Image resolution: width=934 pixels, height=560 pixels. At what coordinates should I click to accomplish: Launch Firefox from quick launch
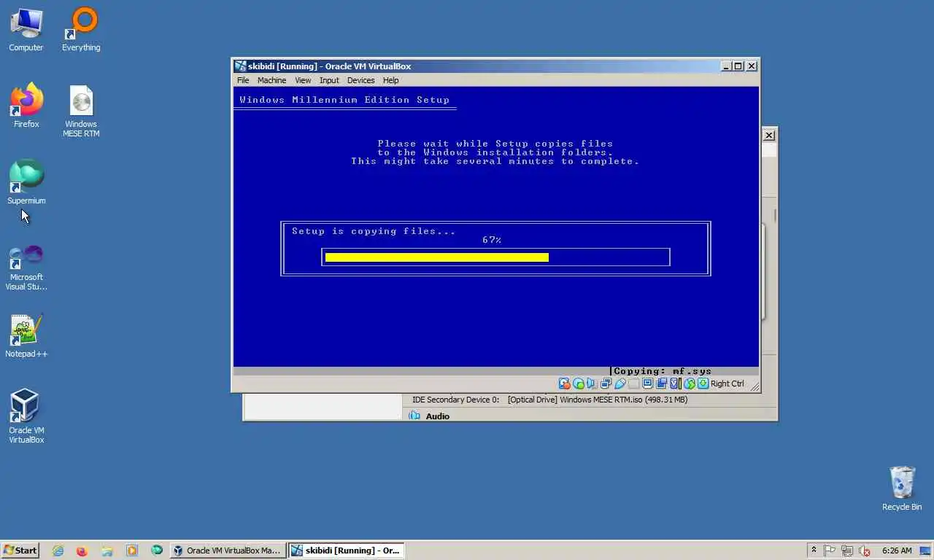pyautogui.click(x=82, y=551)
